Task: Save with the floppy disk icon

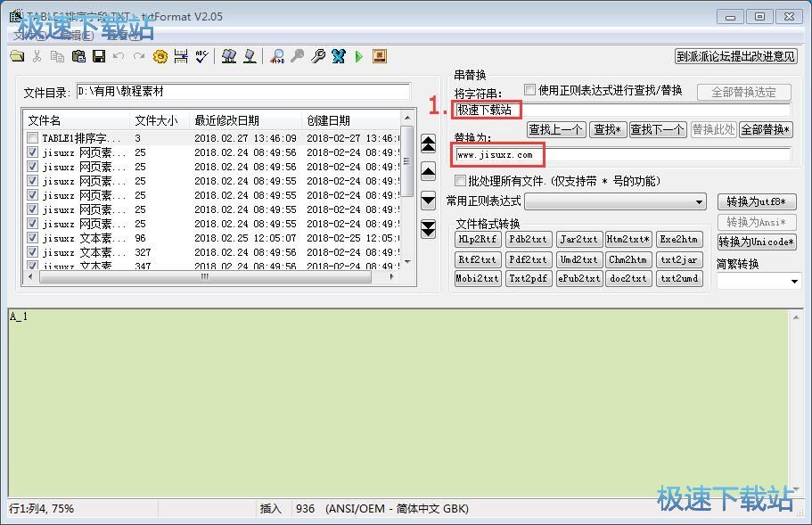Action: 99,56
